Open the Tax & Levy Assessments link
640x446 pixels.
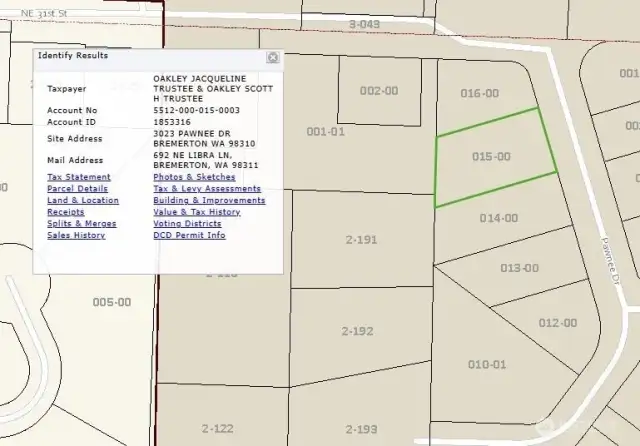coord(207,189)
